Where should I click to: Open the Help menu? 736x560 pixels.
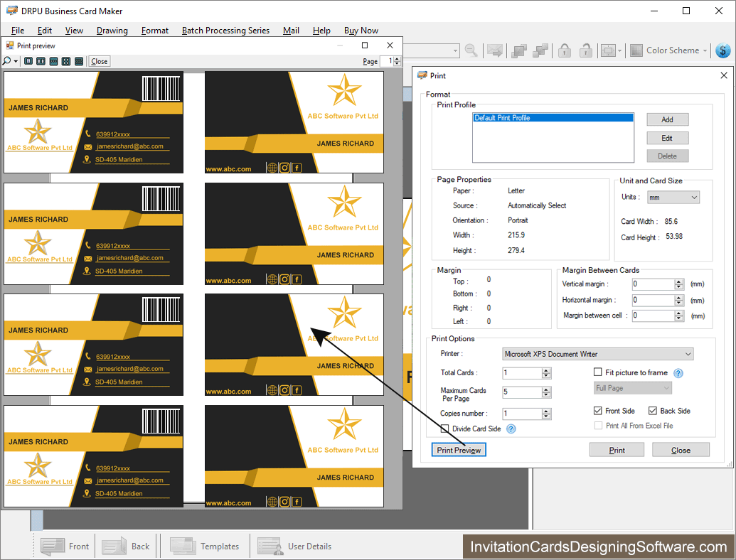click(x=321, y=31)
